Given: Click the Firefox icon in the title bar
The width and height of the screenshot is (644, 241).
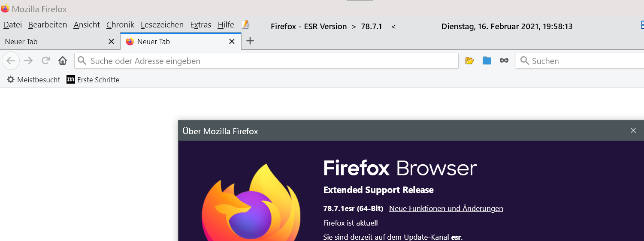Looking at the screenshot, I should click(x=5, y=9).
